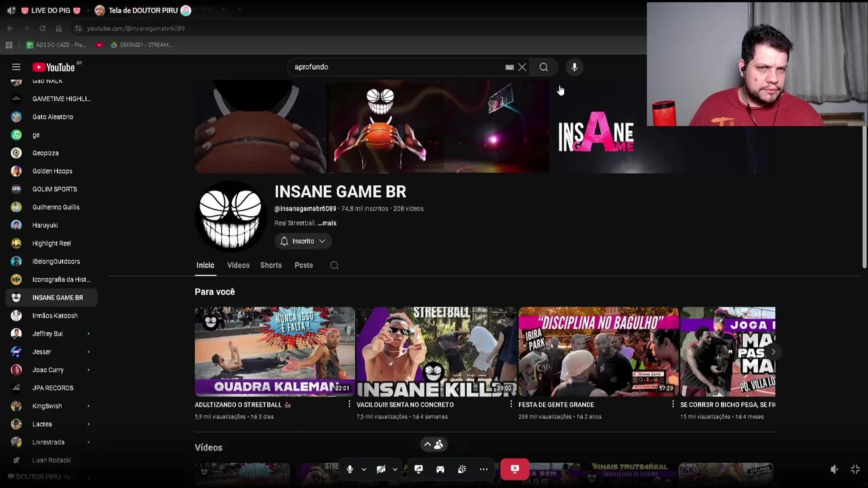The image size is (868, 488).
Task: Open KingSwish subscription in sidebar
Action: coord(51,406)
